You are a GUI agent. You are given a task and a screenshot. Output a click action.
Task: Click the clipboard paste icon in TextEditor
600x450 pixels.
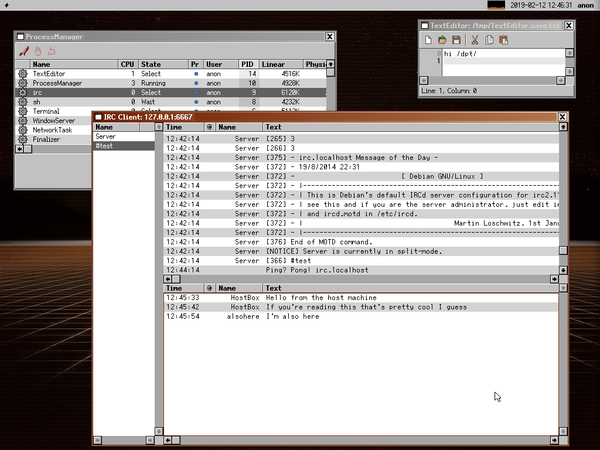point(503,40)
